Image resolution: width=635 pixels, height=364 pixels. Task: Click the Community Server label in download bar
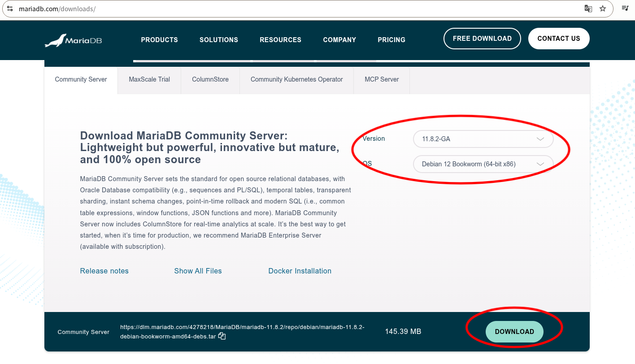click(x=83, y=332)
